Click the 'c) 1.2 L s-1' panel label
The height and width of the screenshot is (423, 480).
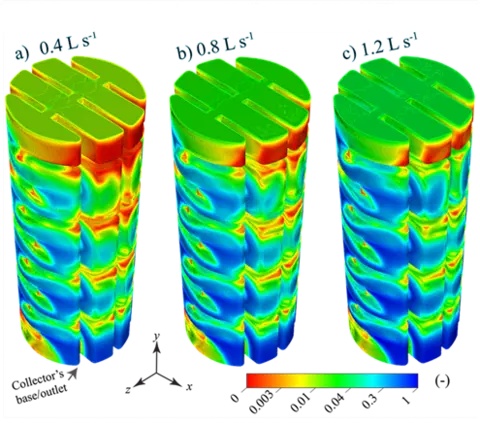point(380,47)
